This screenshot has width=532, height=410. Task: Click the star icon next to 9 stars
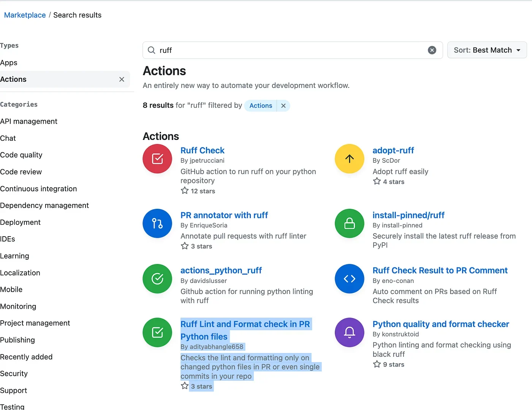[377, 364]
